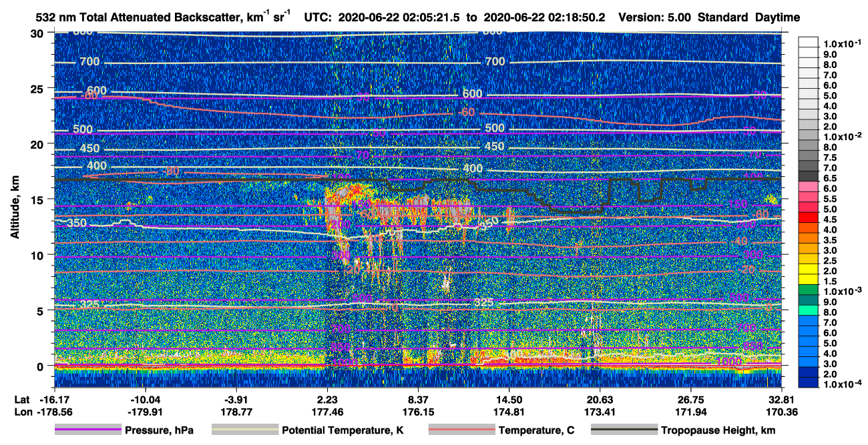Click orange line sample beside 'Temperature, C'

click(x=461, y=430)
